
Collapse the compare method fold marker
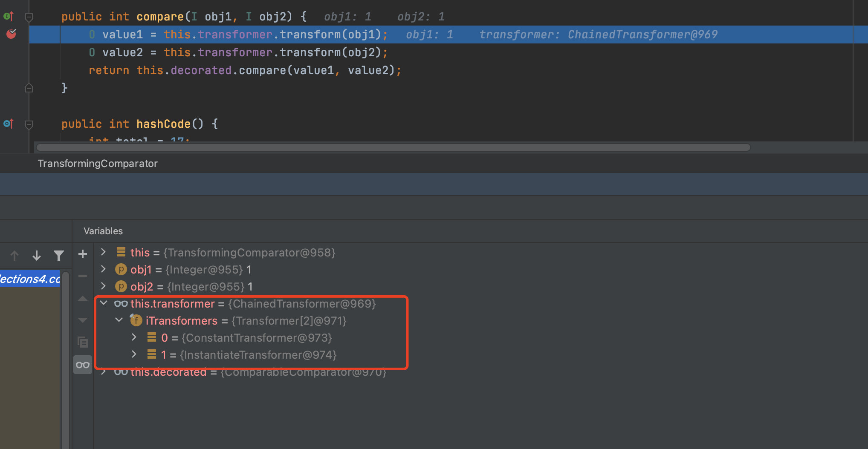(x=29, y=17)
